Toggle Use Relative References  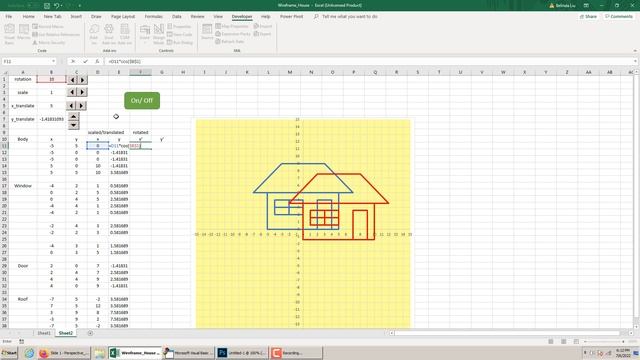56,34
